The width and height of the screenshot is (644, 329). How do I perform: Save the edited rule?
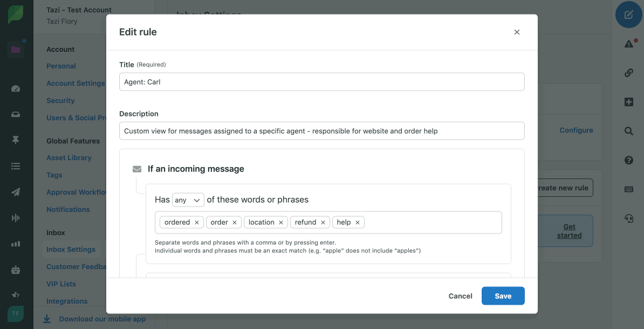tap(503, 296)
